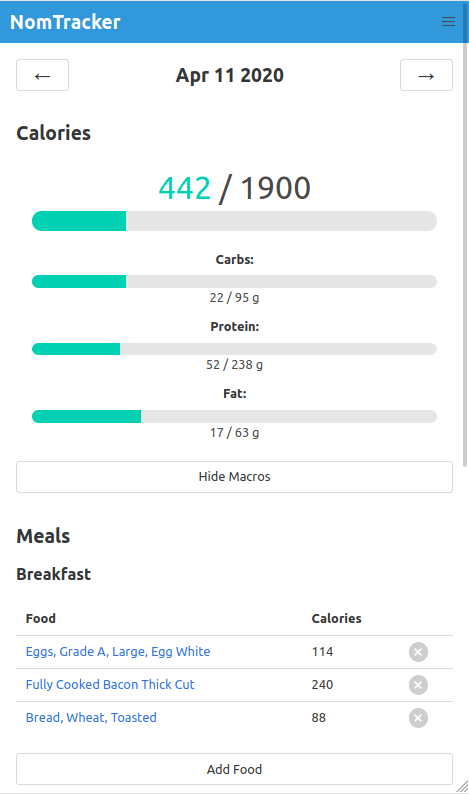Click the NomTracker logo title

[65, 22]
